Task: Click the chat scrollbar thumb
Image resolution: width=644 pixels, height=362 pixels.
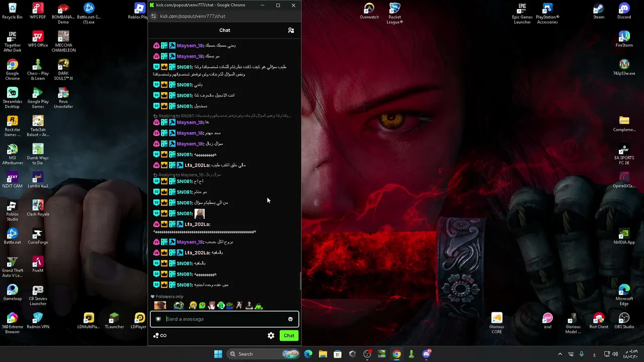Action: tap(300, 281)
